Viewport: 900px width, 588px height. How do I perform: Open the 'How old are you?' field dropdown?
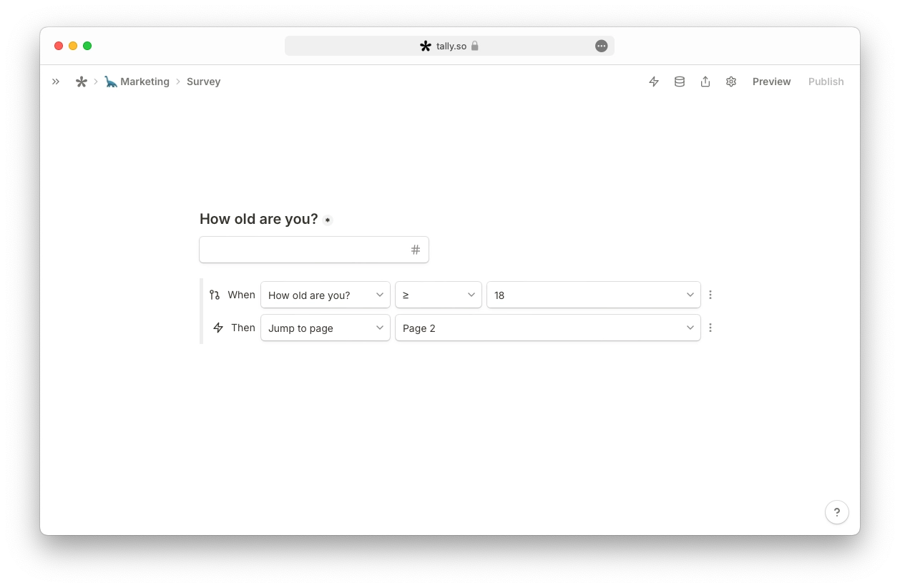(x=326, y=295)
